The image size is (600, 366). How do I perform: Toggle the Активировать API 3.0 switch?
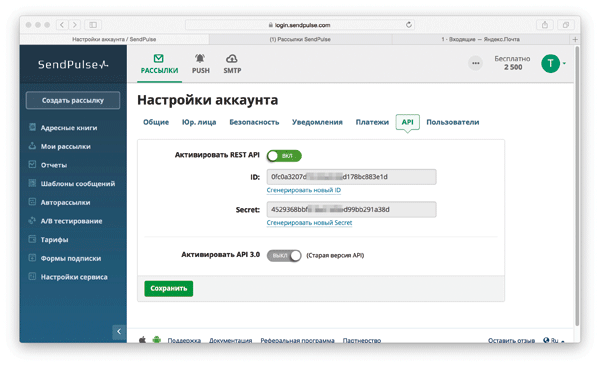(284, 255)
